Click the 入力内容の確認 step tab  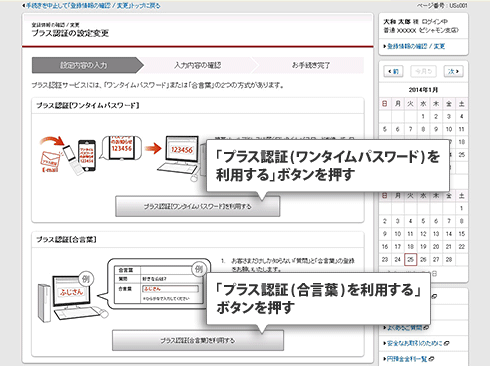[197, 65]
